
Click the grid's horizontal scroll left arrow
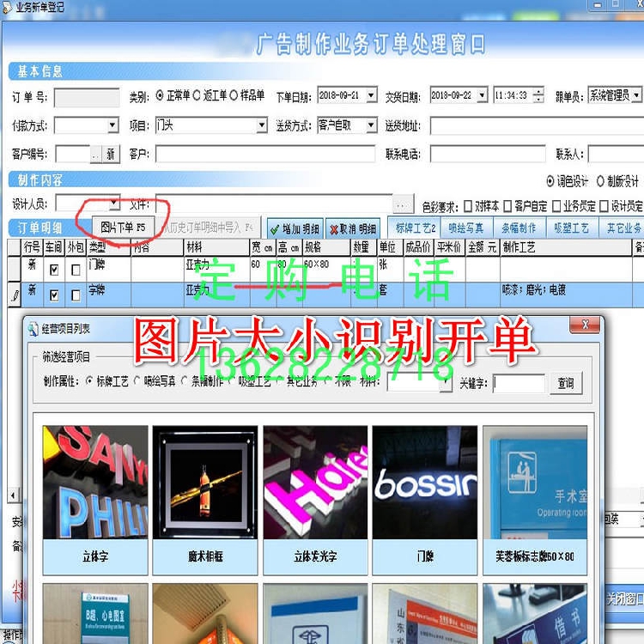pos(13,495)
